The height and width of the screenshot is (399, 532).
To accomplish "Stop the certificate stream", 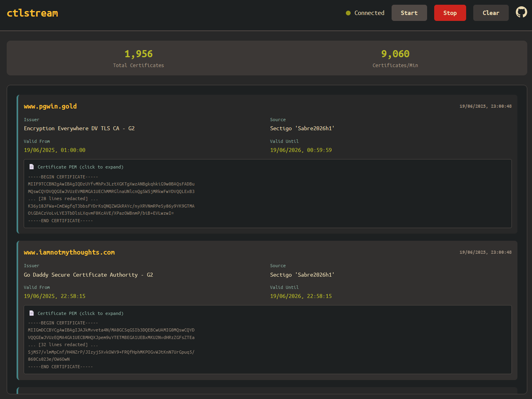I will point(450,13).
